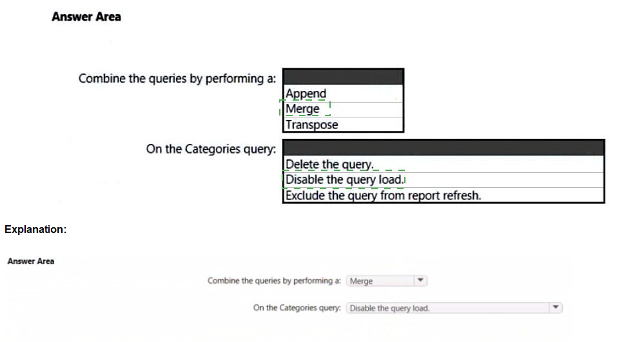Click the arrow on the Explanation Merge dropdown
Image resolution: width=644 pixels, height=342 pixels.
(420, 281)
